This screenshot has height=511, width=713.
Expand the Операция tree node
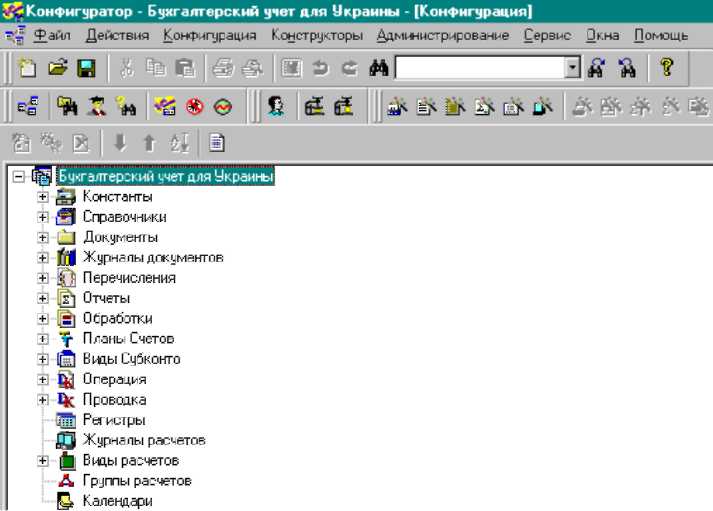(42, 379)
